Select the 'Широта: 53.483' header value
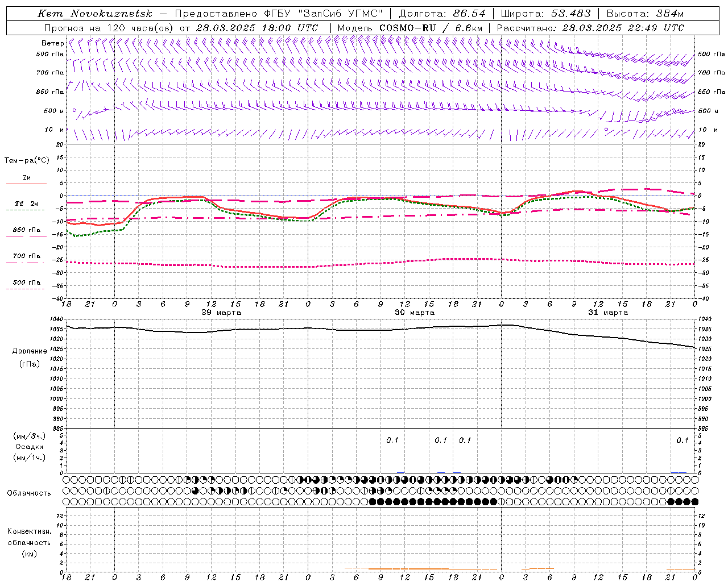The image size is (728, 582). tap(545, 14)
